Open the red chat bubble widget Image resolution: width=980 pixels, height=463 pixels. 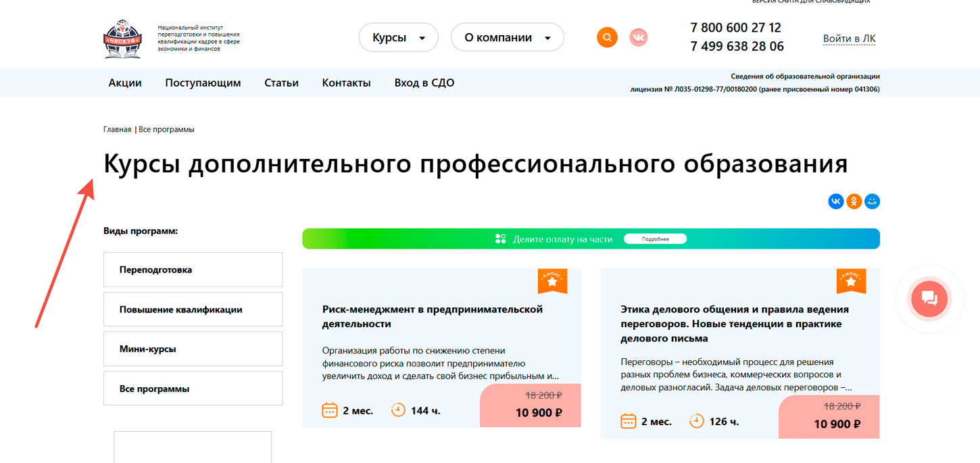click(929, 299)
